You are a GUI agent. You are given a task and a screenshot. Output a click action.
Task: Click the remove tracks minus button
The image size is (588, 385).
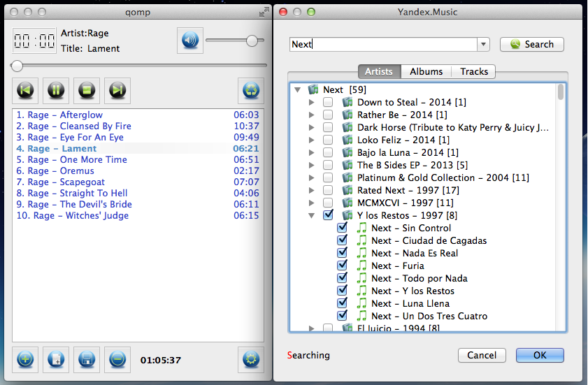tap(117, 360)
